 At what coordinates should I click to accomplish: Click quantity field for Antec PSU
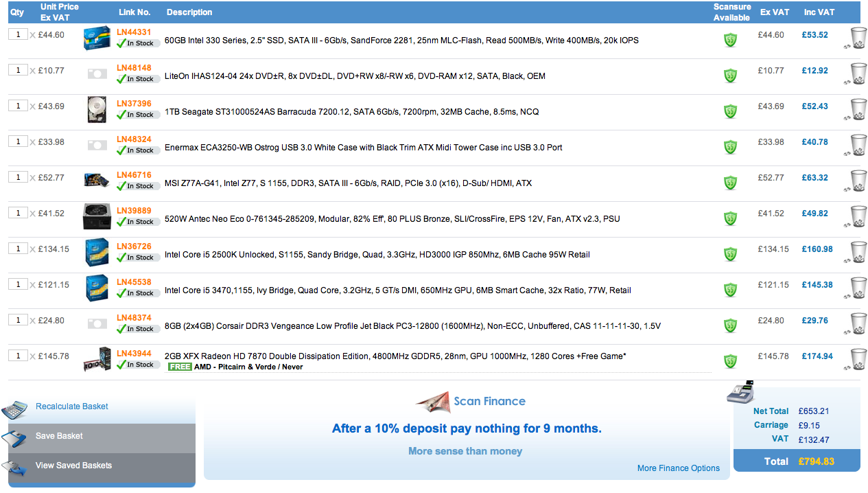(18, 213)
